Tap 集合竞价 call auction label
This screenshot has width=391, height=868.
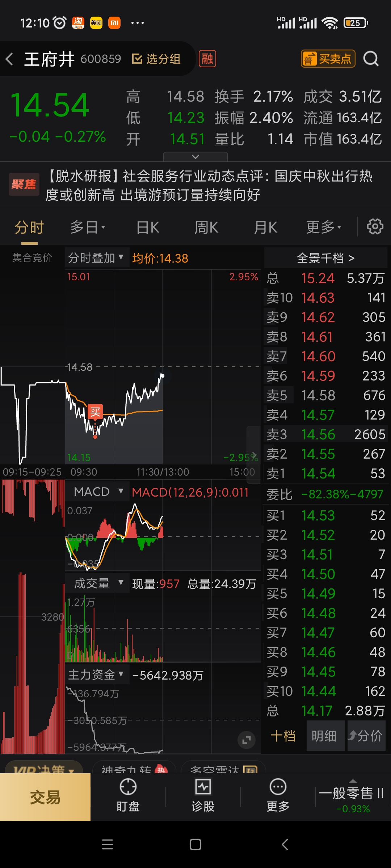(32, 258)
